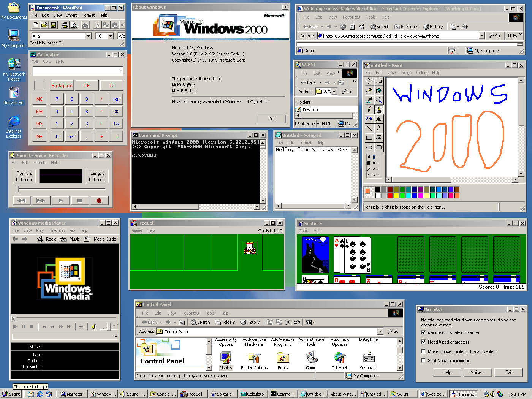Open the Radio tuner in Media Player
This screenshot has height=399, width=532.
coord(47,239)
